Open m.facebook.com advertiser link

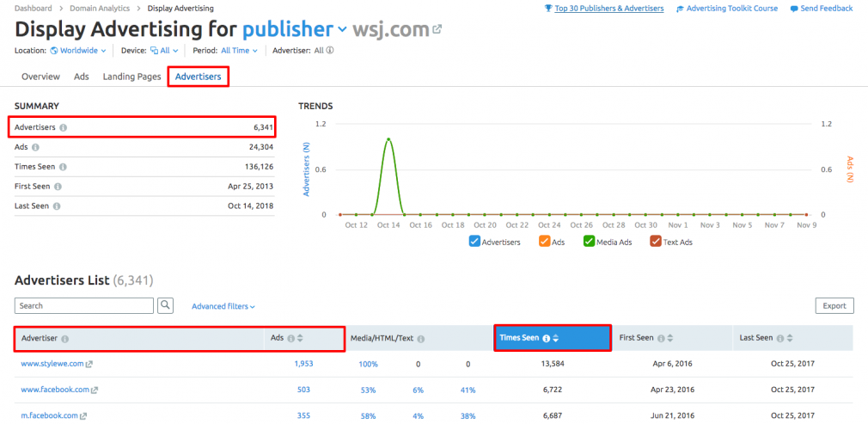click(49, 415)
